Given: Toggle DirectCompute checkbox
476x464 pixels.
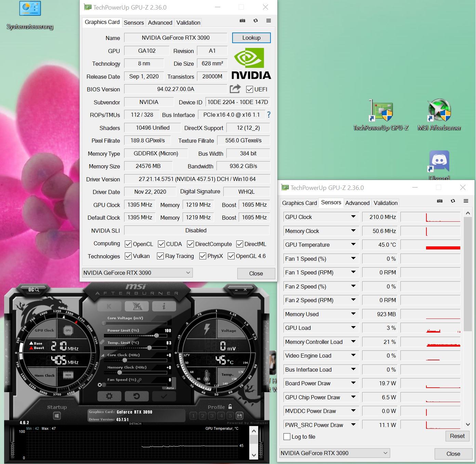Looking at the screenshot, I should pyautogui.click(x=190, y=244).
